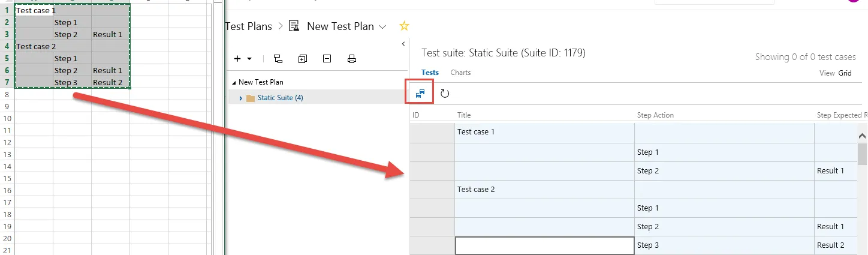Click the Refresh icon in the grid toolbar

(x=445, y=94)
